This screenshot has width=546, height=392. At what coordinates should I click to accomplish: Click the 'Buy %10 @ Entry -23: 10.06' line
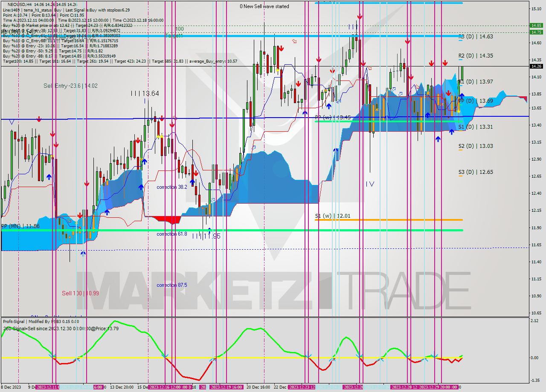coord(60,46)
